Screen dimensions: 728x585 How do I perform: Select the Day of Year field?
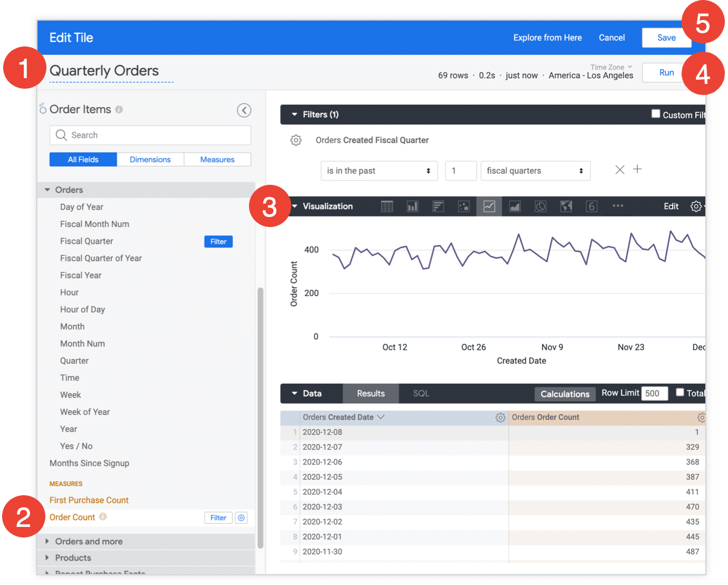82,207
